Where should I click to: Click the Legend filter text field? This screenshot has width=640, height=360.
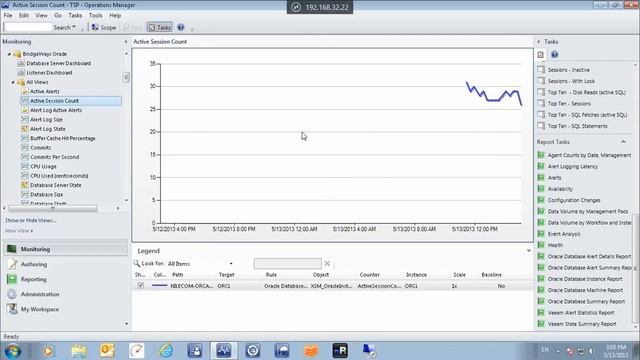coord(287,264)
